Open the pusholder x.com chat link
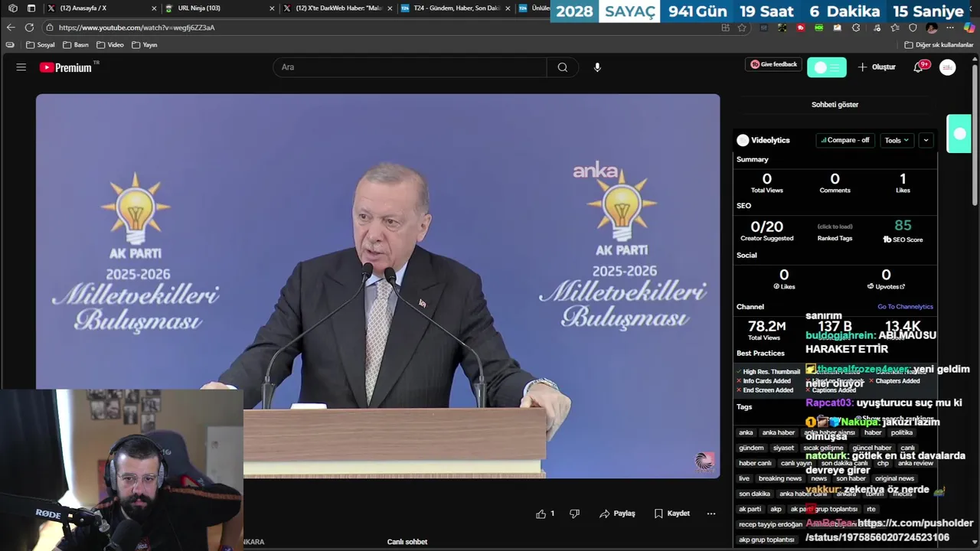The height and width of the screenshot is (551, 980). click(x=889, y=530)
